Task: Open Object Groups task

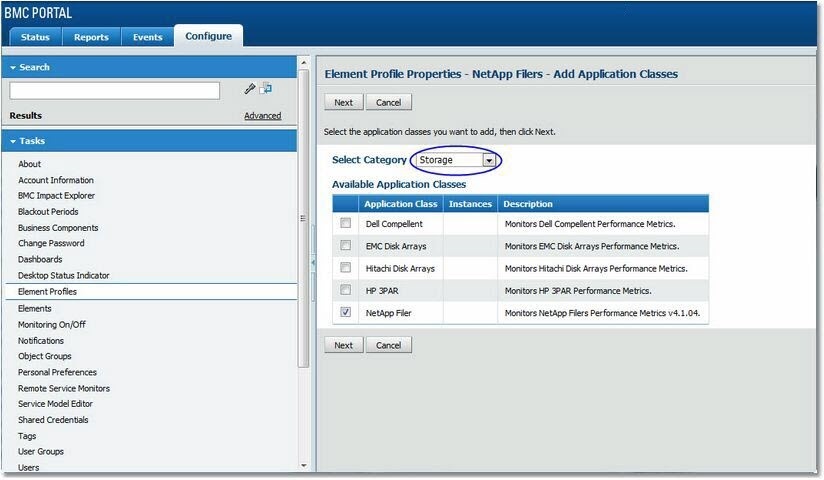Action: tap(45, 356)
